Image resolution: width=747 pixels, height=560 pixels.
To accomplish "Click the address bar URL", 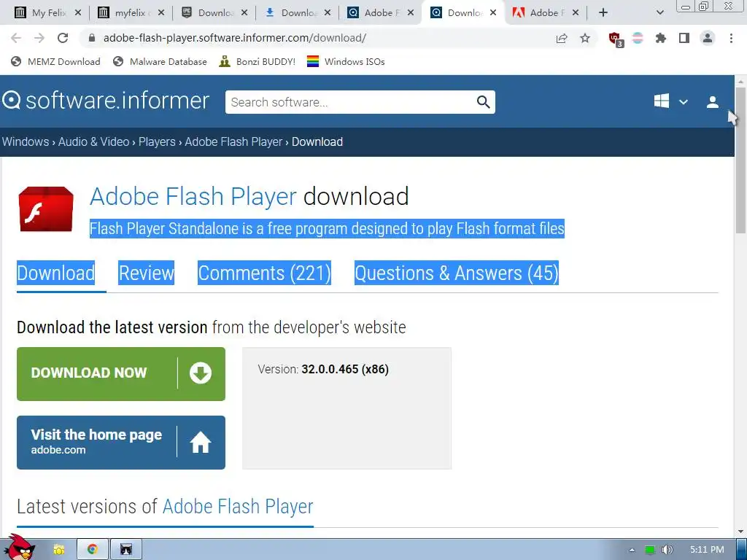I will [235, 38].
